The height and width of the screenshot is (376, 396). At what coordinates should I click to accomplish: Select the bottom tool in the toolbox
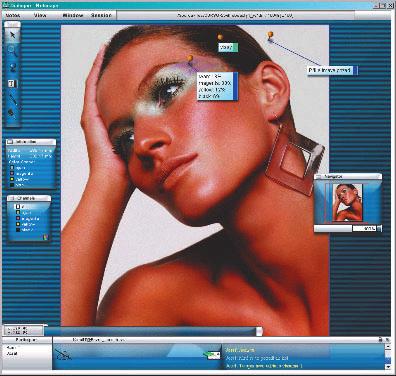pos(12,113)
